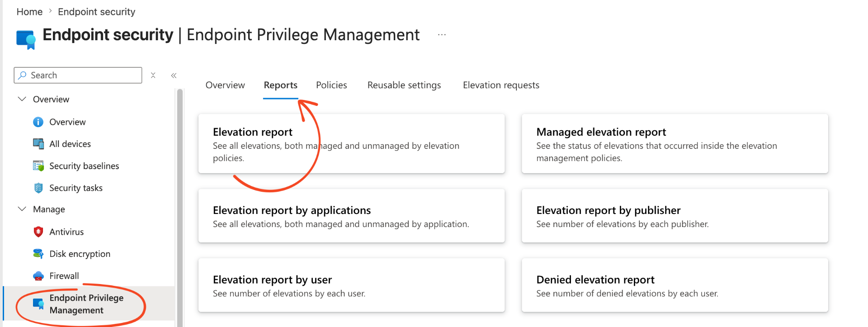Click the breadcrumb chevron separator
Image resolution: width=868 pixels, height=327 pixels.
tap(50, 11)
